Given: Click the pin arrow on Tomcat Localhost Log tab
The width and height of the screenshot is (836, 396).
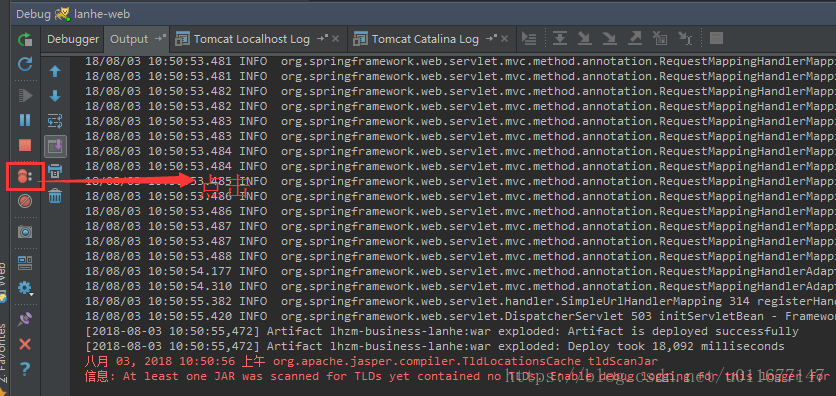Looking at the screenshot, I should [322, 39].
